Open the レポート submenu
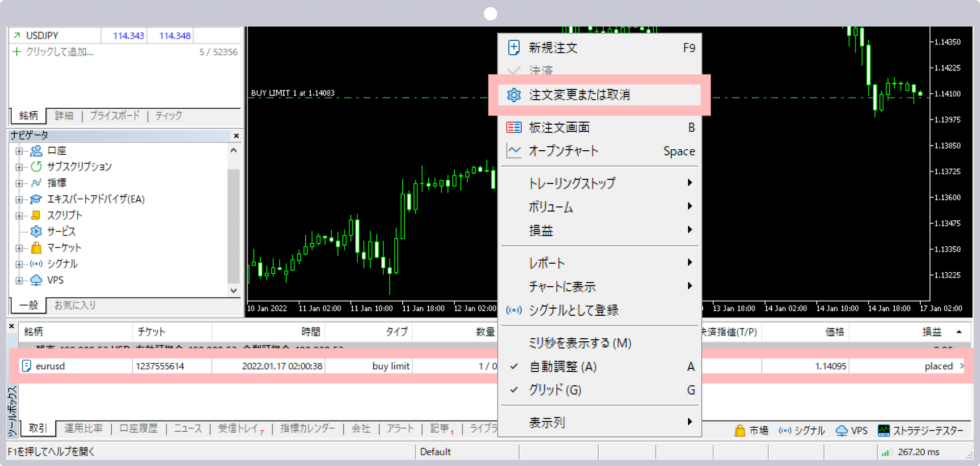980x466 pixels. tap(600, 263)
